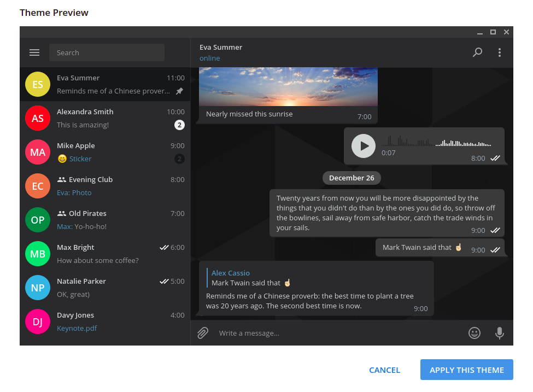Click the group icon beside Old Pirates
Viewport: 533px width, 392px height.
pyautogui.click(x=62, y=214)
